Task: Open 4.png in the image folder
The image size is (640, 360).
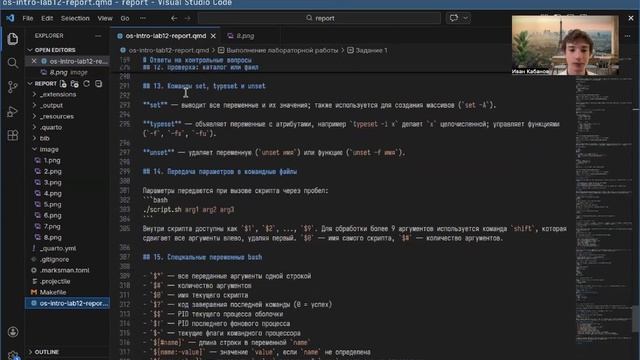Action: (52, 193)
